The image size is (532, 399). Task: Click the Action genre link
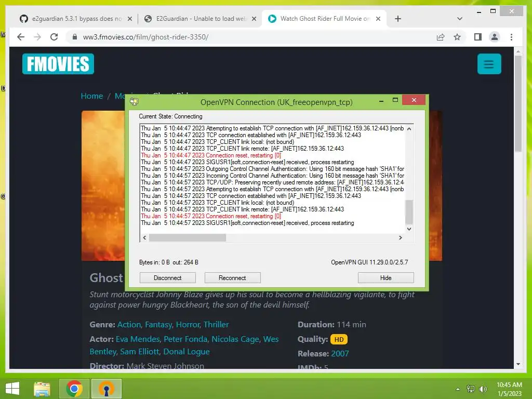pos(129,324)
